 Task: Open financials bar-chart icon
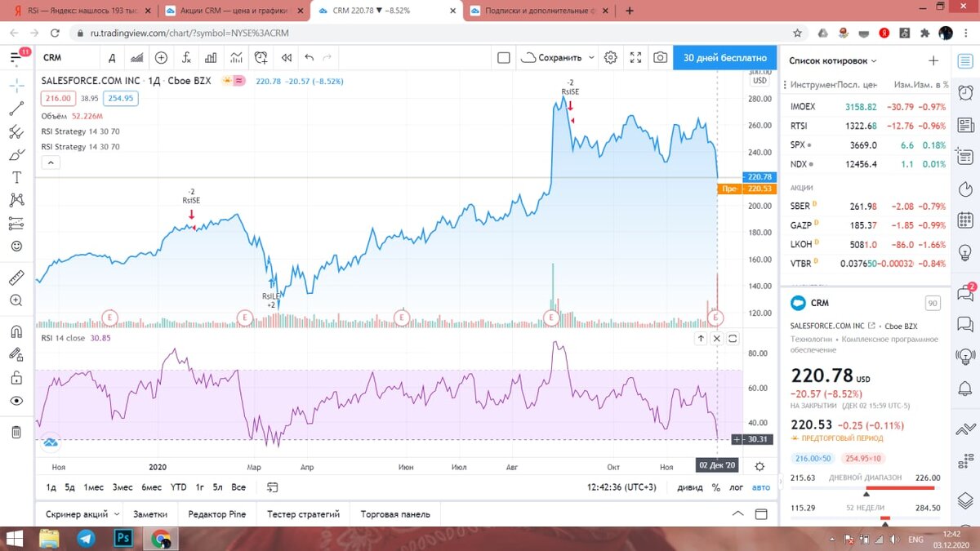[211, 58]
